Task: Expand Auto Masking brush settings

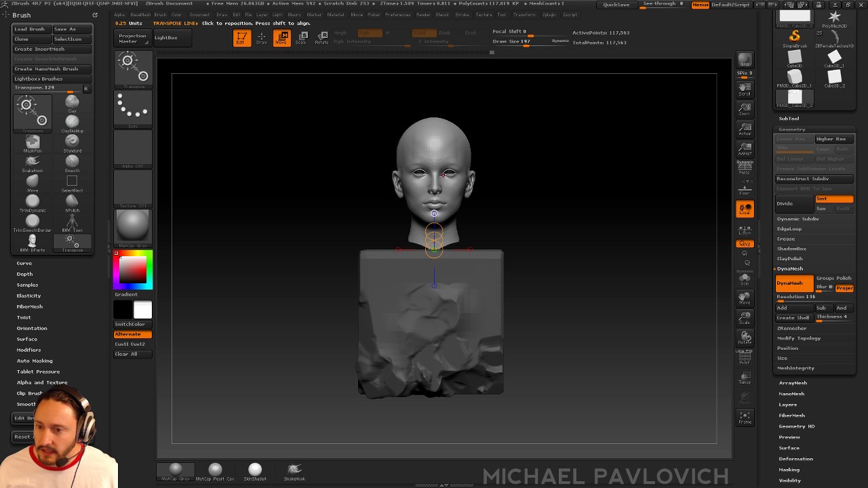Action: tap(35, 361)
